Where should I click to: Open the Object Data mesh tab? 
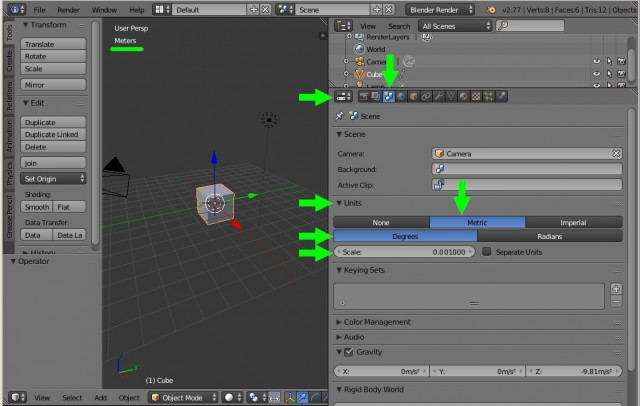point(451,96)
